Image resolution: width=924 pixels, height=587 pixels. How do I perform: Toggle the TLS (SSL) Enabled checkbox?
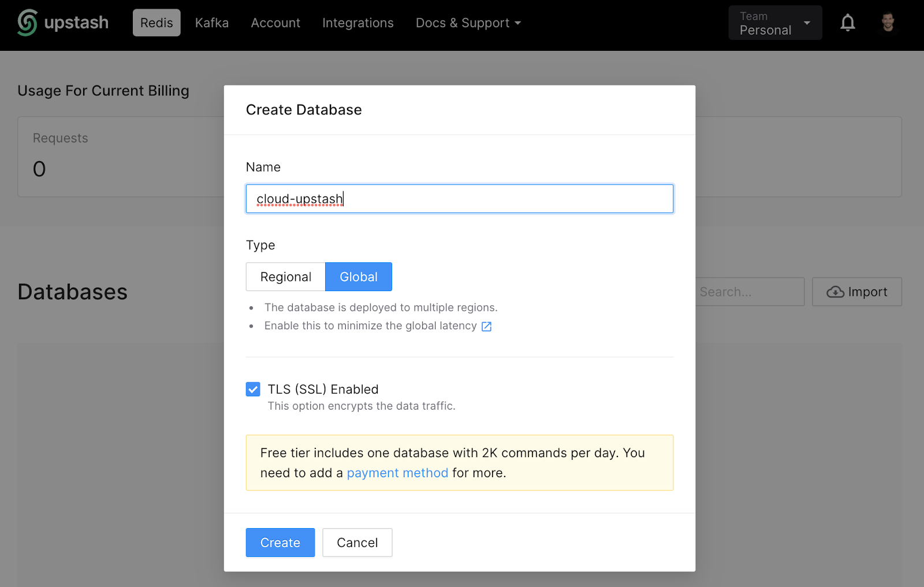[253, 389]
